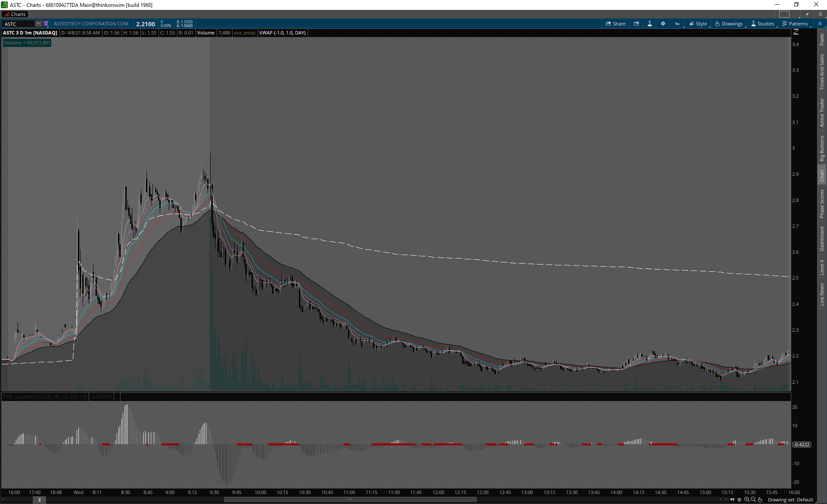Toggle the pin icon in header
Screen dimensions: 827x504
tap(807, 14)
